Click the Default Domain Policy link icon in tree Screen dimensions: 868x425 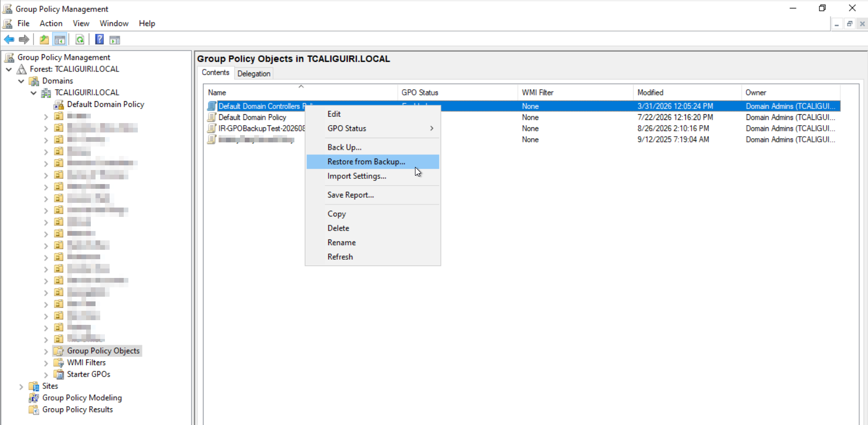pos(58,105)
